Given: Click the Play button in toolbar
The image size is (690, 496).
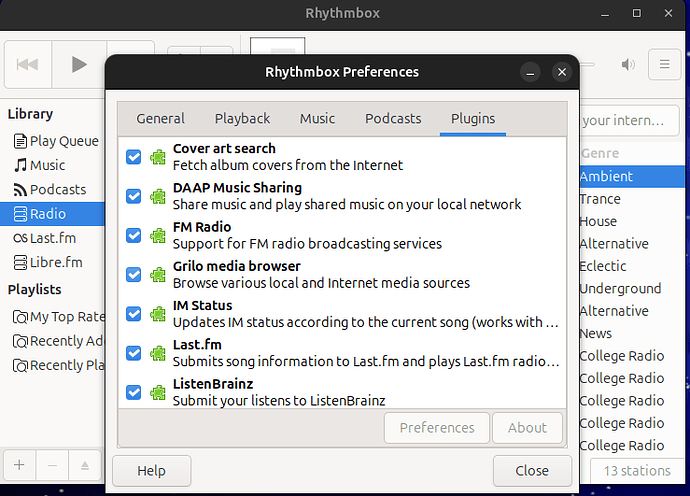Looking at the screenshot, I should point(79,65).
